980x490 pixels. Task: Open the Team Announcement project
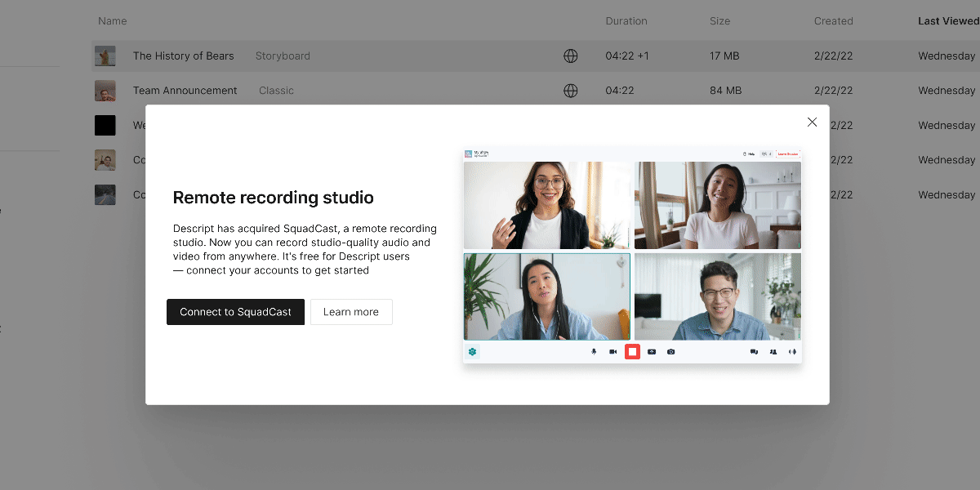pyautogui.click(x=185, y=91)
